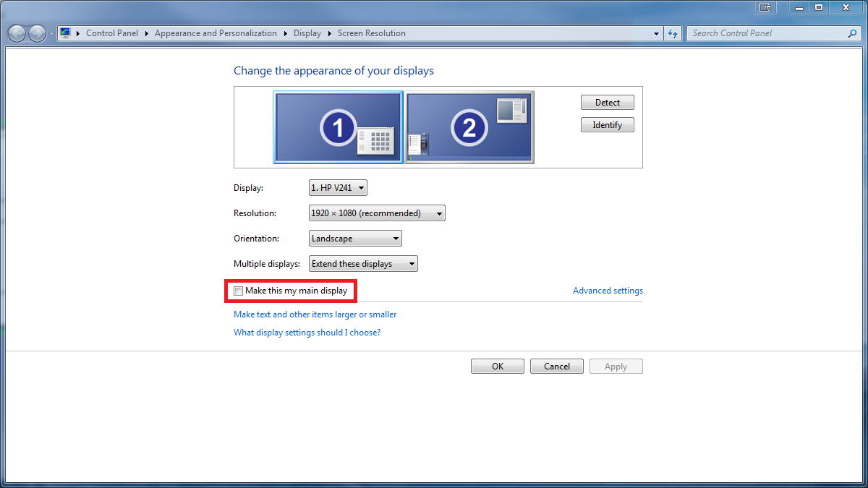Image resolution: width=868 pixels, height=488 pixels.
Task: Minimize the window
Action: [x=799, y=7]
